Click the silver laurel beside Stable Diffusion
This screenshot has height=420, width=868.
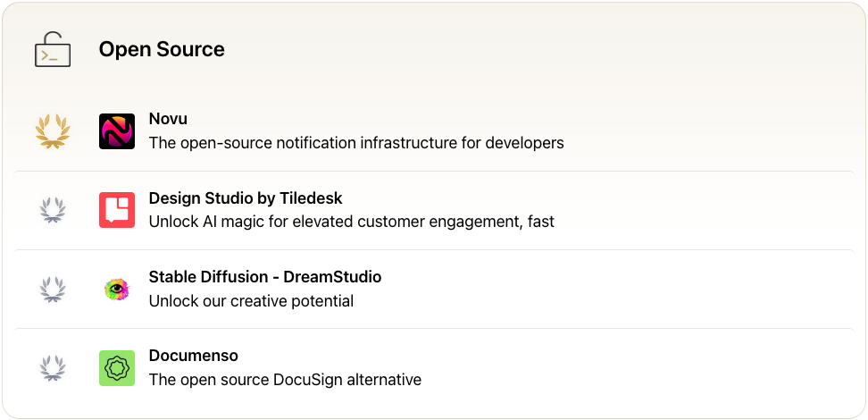(53, 289)
